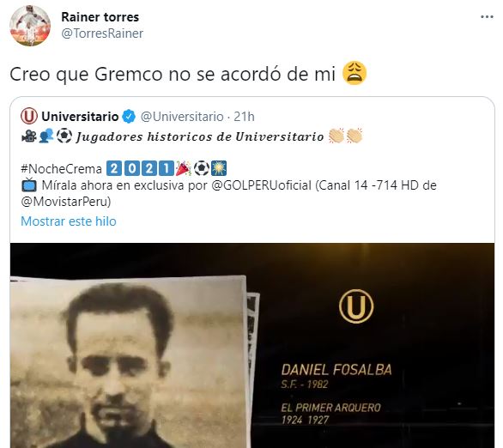This screenshot has width=503, height=448.
Task: Click the main tweet text about Gremco
Action: point(173,74)
